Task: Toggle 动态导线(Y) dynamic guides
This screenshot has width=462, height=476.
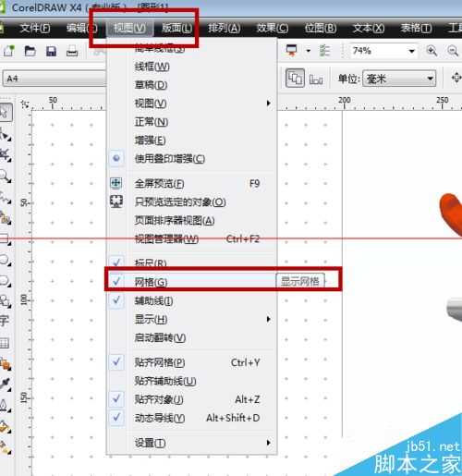Action: point(191,418)
